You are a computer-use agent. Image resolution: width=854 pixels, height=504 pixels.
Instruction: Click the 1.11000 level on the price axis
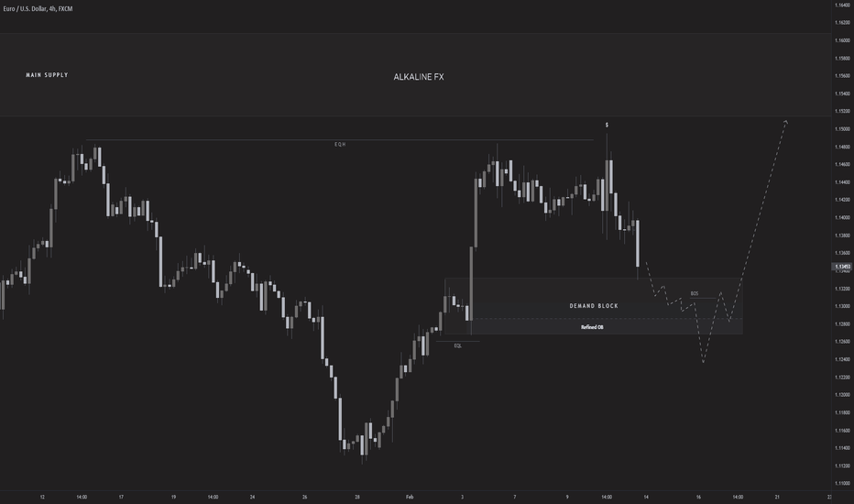click(x=842, y=483)
